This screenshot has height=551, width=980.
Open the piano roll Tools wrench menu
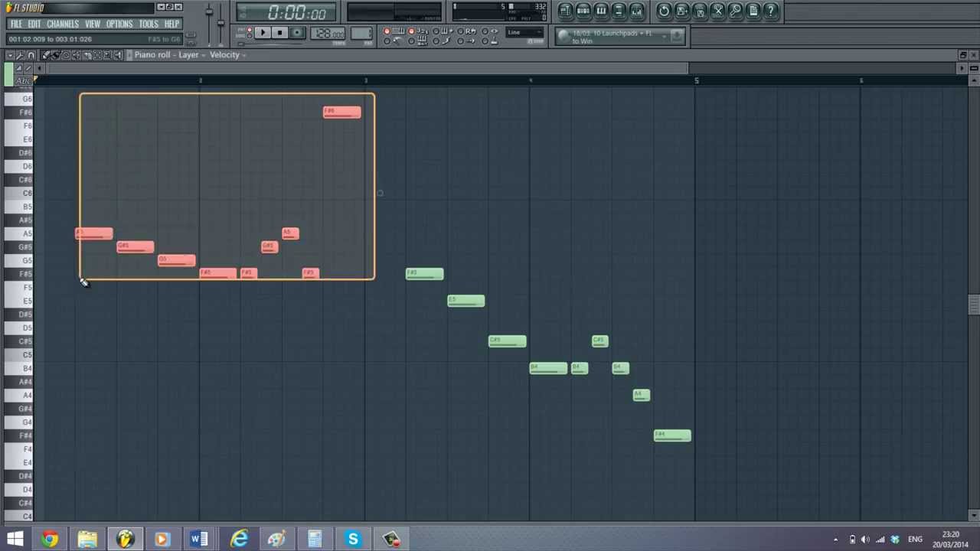pos(21,55)
